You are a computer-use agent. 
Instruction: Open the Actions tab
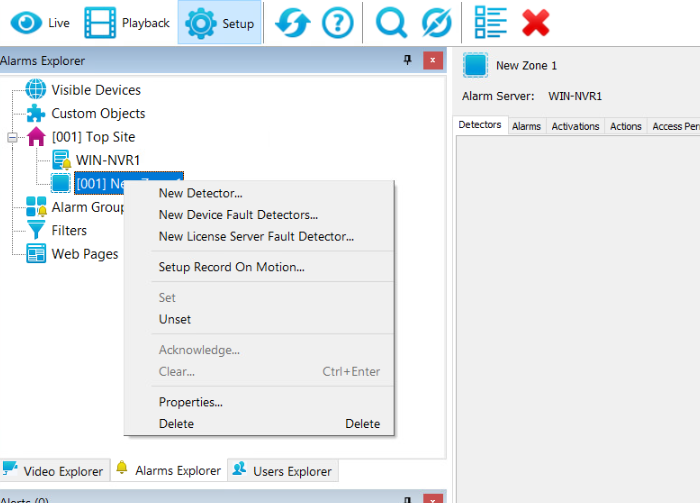(x=625, y=126)
